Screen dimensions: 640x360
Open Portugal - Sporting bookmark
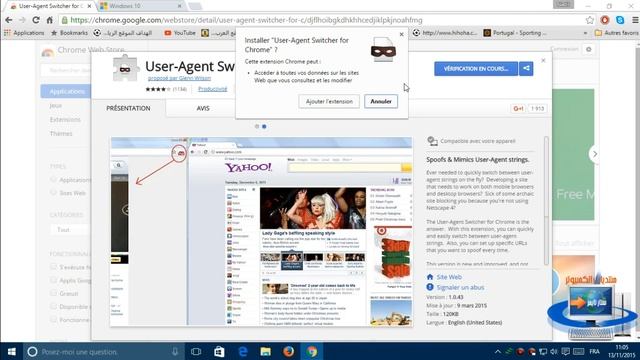pos(515,33)
